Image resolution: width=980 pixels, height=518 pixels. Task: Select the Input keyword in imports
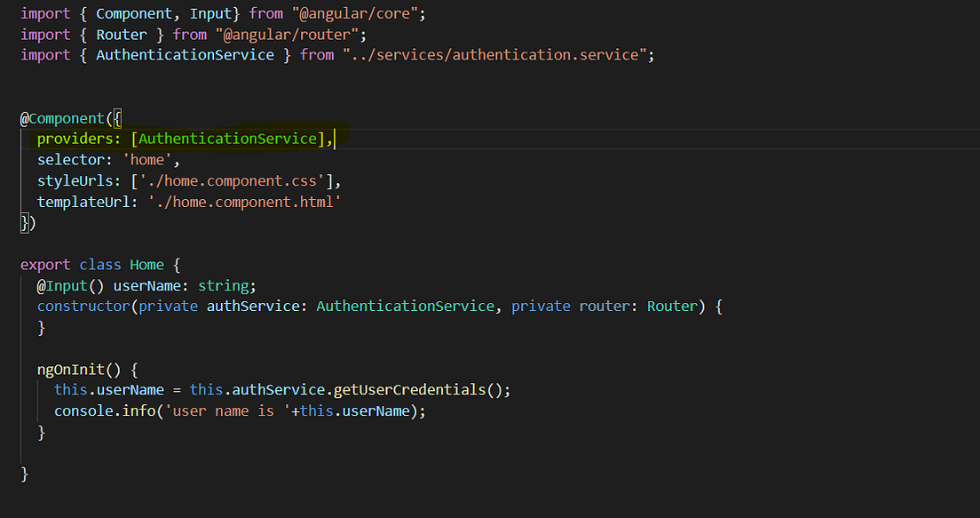210,12
